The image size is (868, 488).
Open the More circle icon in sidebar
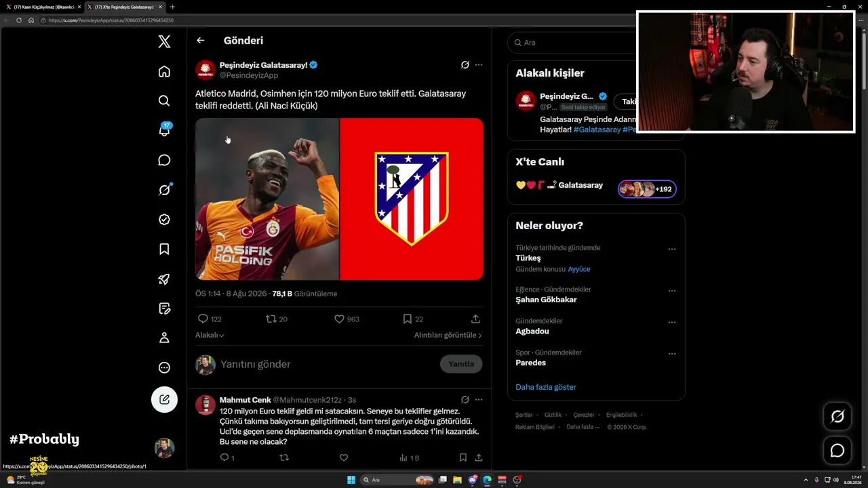(164, 367)
